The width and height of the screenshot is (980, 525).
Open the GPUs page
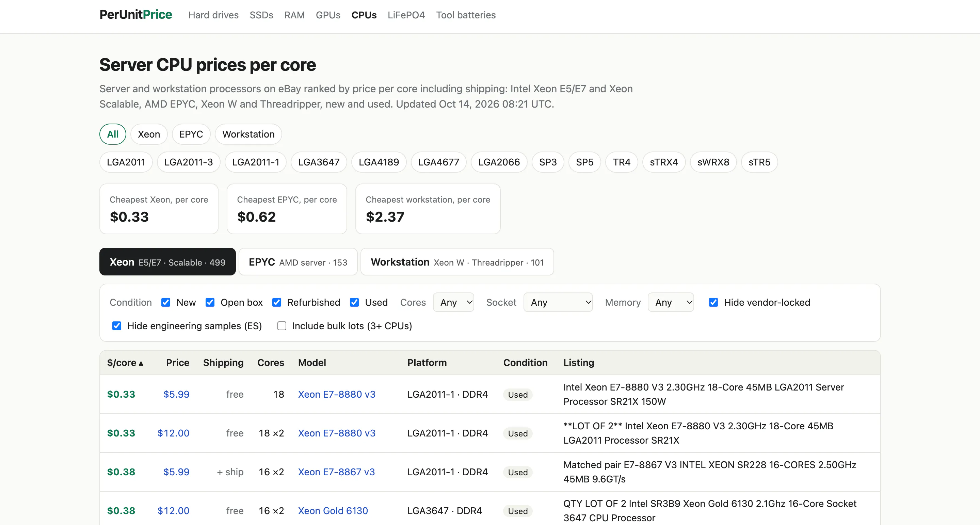pos(328,15)
